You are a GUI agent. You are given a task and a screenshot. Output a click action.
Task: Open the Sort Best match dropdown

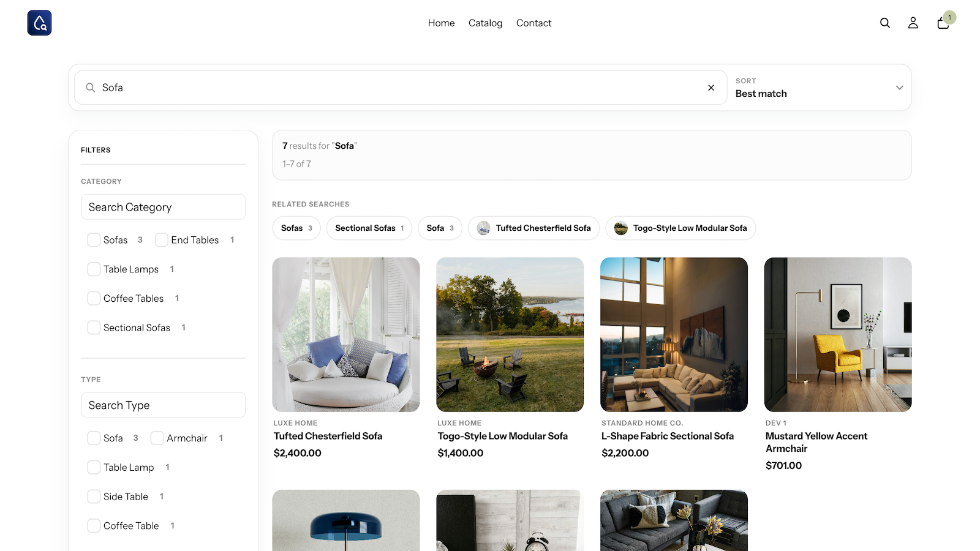820,88
